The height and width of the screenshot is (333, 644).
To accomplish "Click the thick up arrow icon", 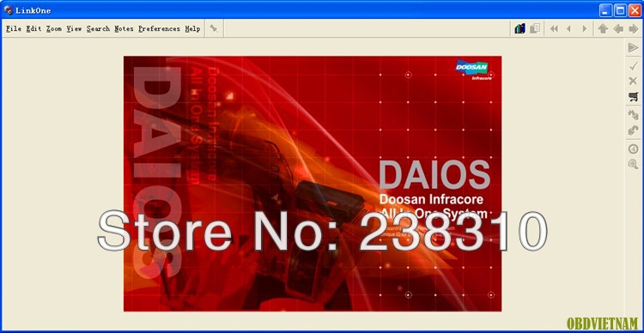I will click(x=603, y=28).
